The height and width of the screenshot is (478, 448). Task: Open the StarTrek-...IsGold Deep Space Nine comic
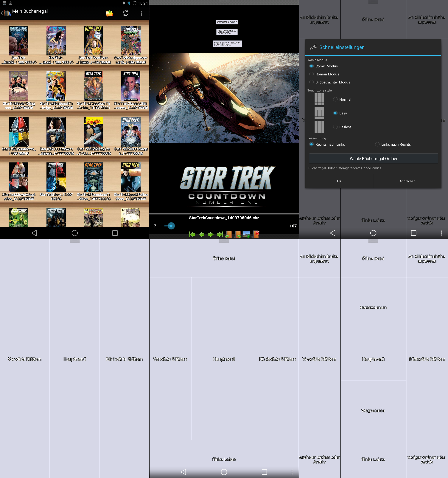[19, 40]
